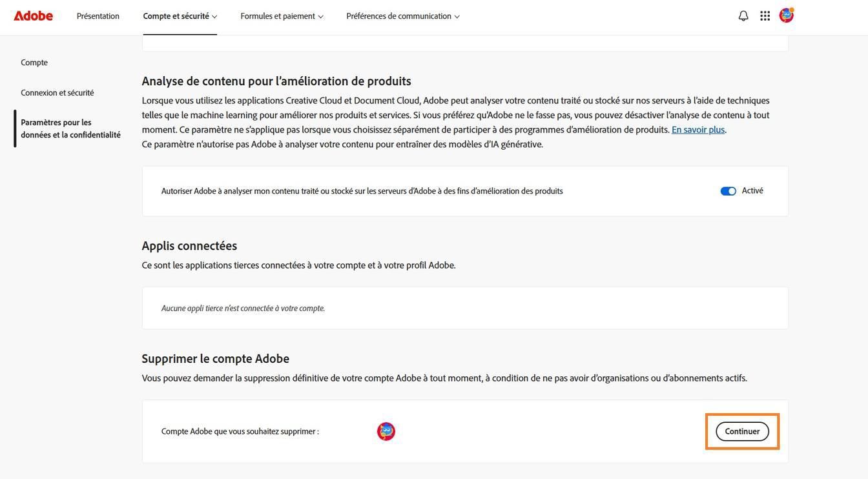Expand Formules et paiement menu
Viewport: 868px width, 479px height.
(282, 16)
